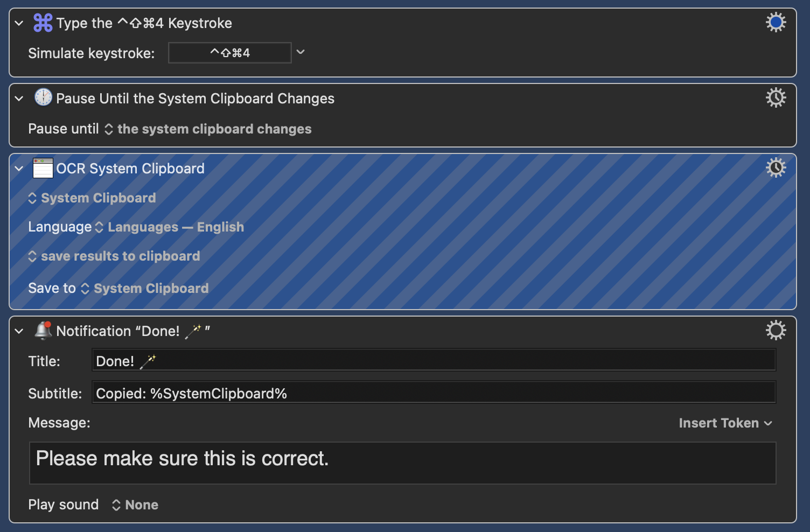Viewport: 810px width, 532px height.
Task: Click the Command key icon of Keystroke action
Action: coord(43,23)
